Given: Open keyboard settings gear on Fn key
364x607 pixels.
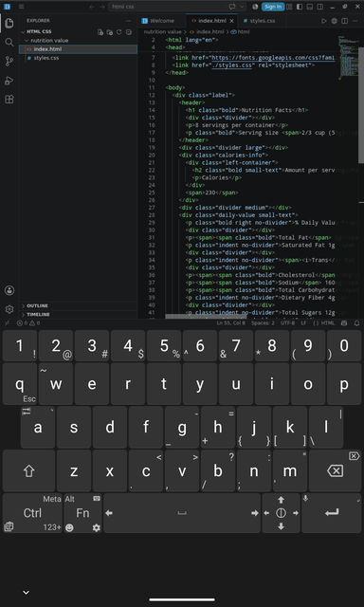Looking at the screenshot, I should tap(97, 527).
